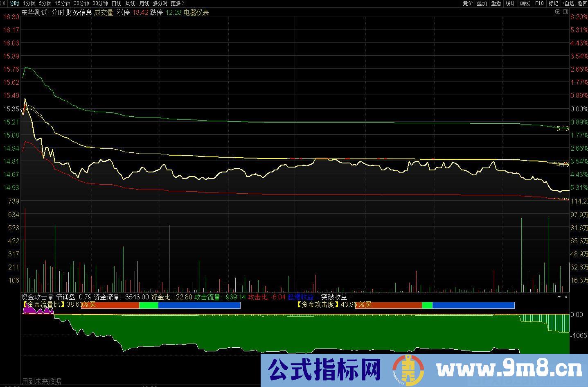Click the 攻击比 -6.04 value
This screenshot has width=588, height=387.
coord(267,297)
